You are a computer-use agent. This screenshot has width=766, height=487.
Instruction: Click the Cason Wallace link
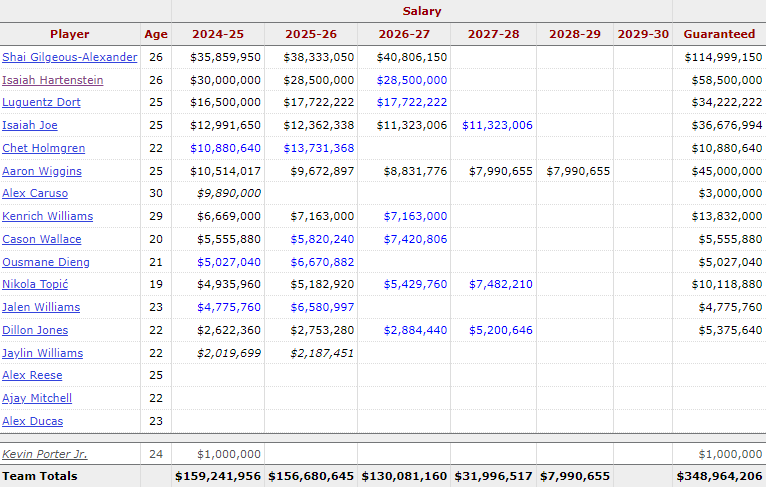[42, 239]
